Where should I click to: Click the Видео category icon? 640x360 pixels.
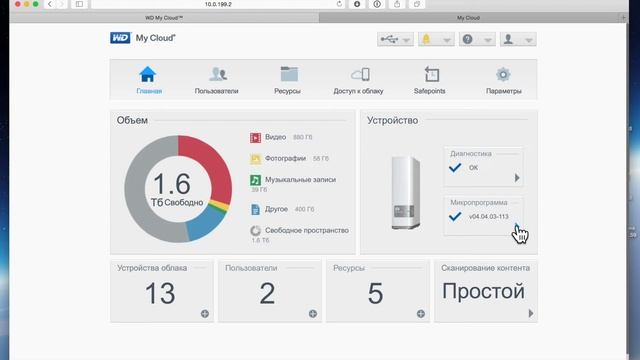[256, 138]
